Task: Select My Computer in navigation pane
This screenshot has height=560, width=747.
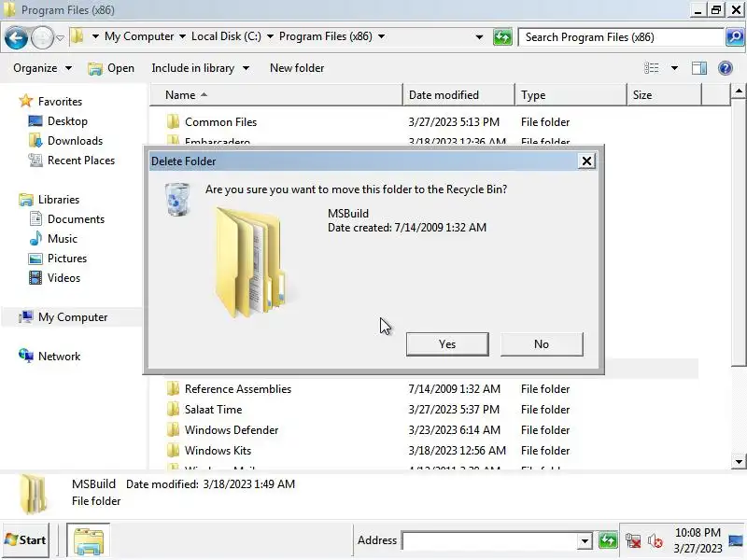Action: click(73, 317)
